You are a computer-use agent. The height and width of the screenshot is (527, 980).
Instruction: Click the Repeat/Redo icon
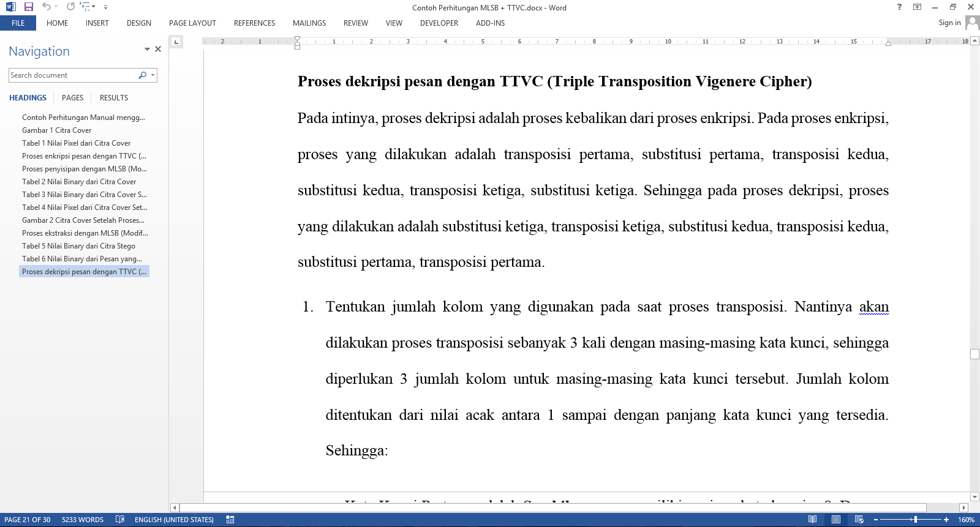click(x=70, y=7)
